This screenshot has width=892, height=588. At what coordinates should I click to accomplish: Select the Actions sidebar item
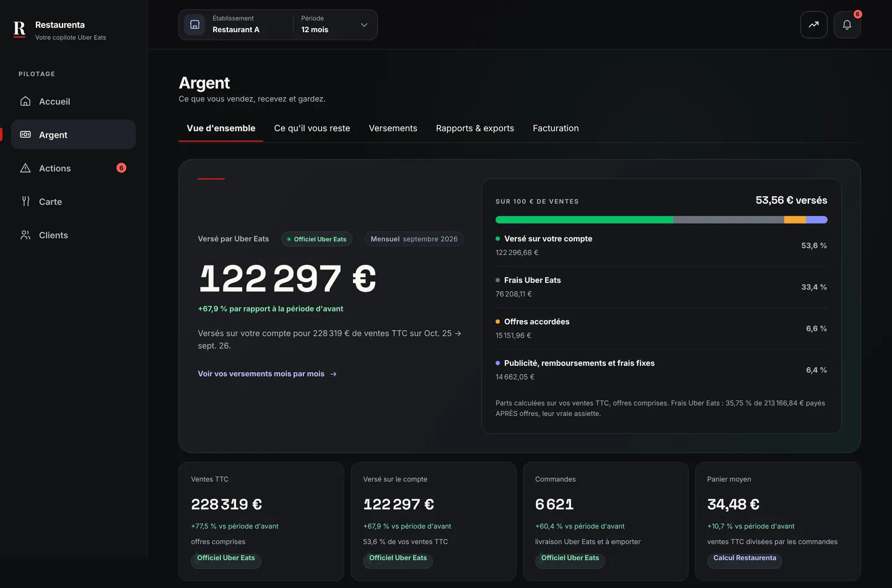click(73, 168)
